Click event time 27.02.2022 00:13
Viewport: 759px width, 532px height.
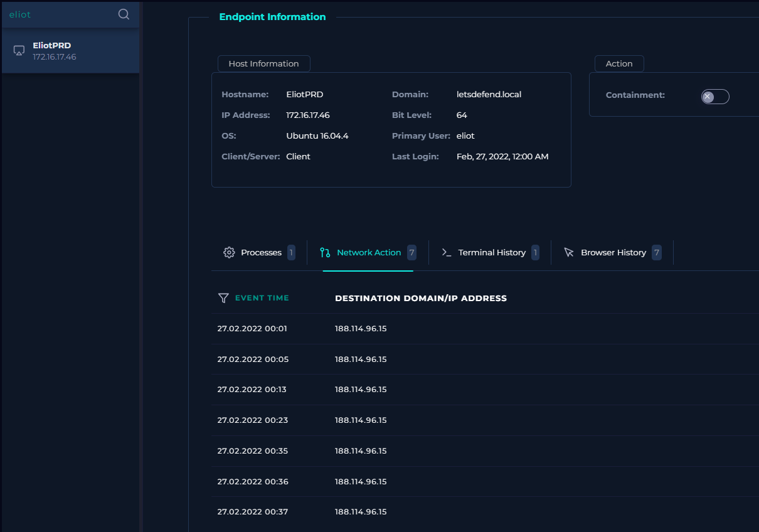click(252, 389)
